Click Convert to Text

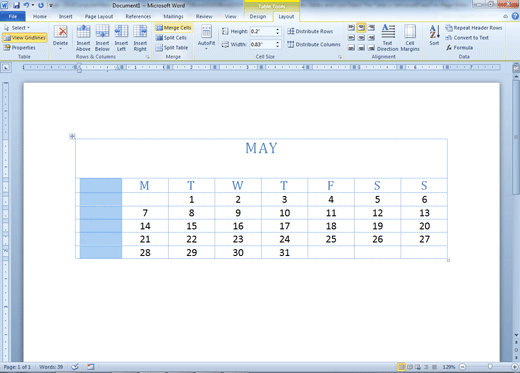[x=467, y=38]
